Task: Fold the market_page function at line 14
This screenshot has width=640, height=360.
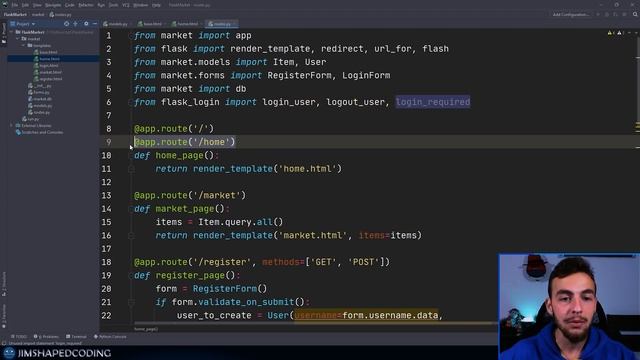Action: [131, 209]
